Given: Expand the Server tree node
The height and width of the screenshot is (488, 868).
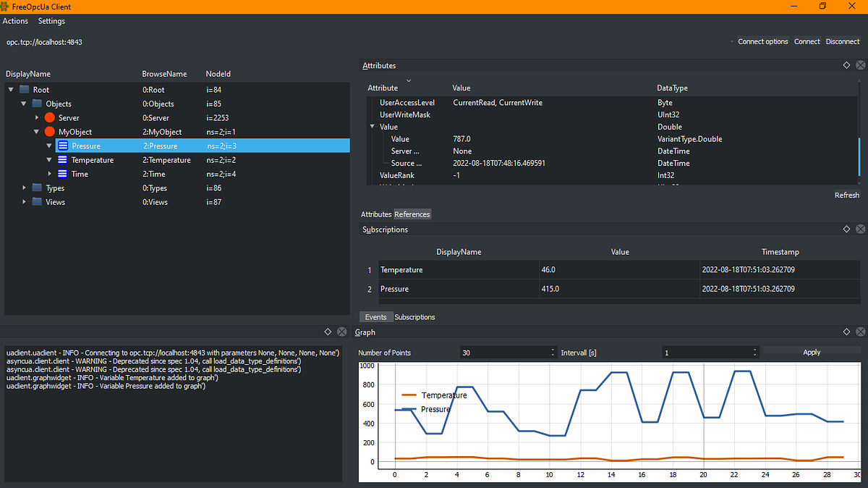Looking at the screenshot, I should [x=37, y=117].
